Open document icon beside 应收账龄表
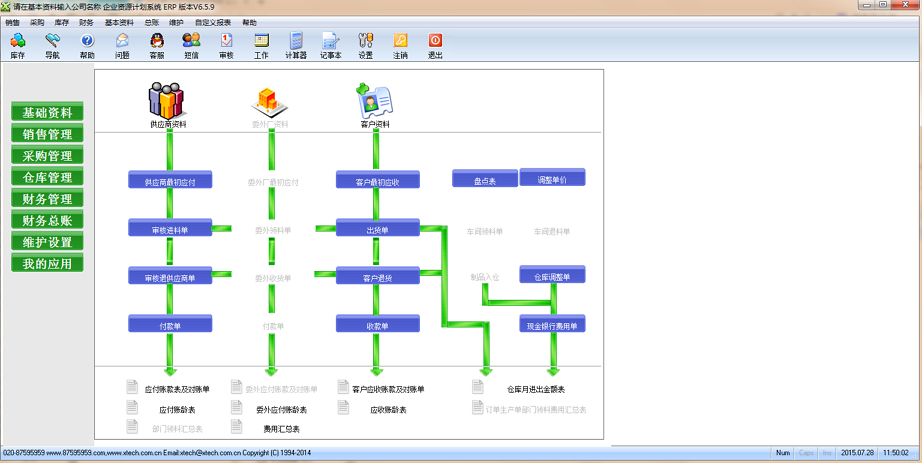 [x=343, y=407]
